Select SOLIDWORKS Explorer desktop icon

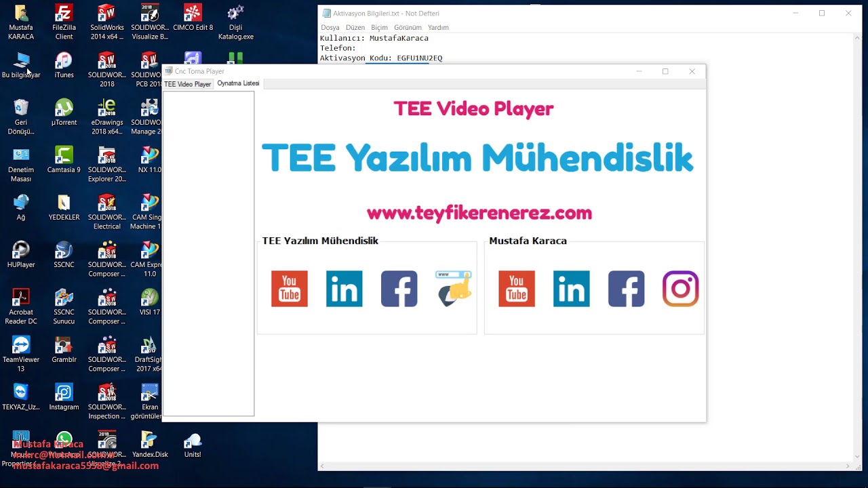[106, 165]
